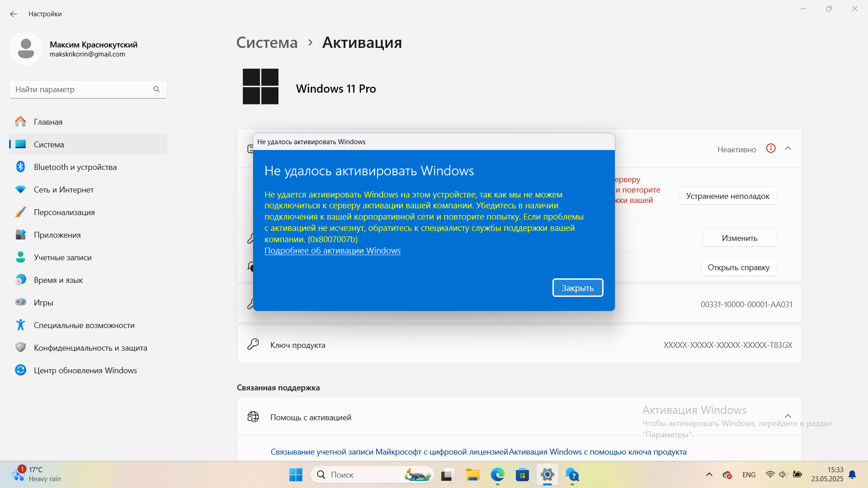Open the Get Help app on taskbar
Screen dimensions: 868x488
click(x=572, y=475)
